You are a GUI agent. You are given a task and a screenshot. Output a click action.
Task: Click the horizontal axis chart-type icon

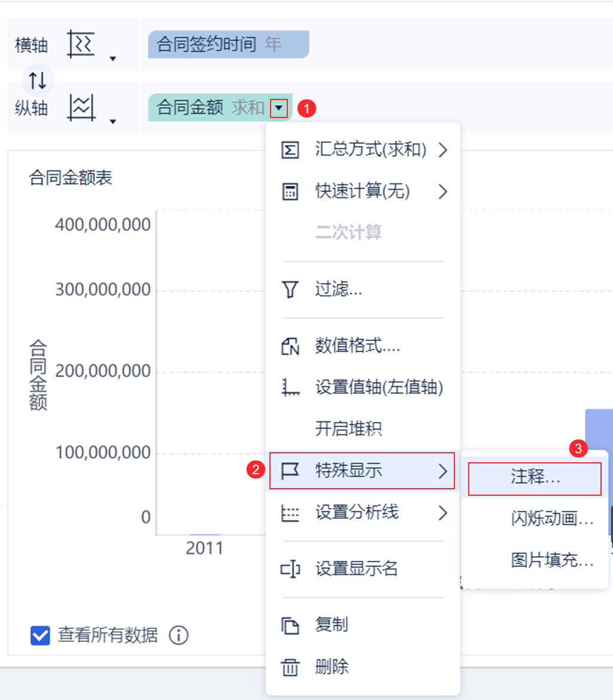point(81,44)
